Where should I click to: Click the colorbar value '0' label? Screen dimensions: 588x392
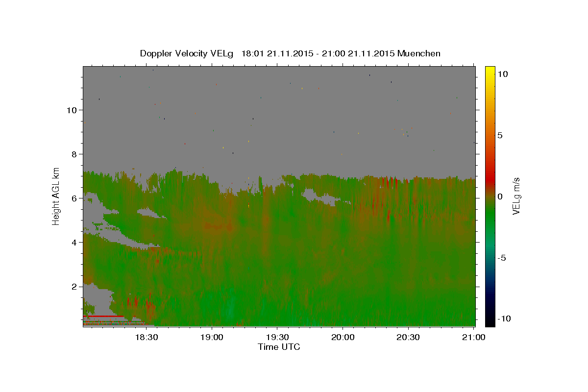500,196
